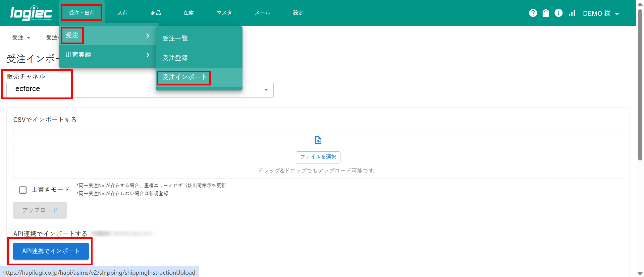This screenshot has height=277, width=644.
Task: Enable the 上書きモード checkbox
Action: click(23, 190)
